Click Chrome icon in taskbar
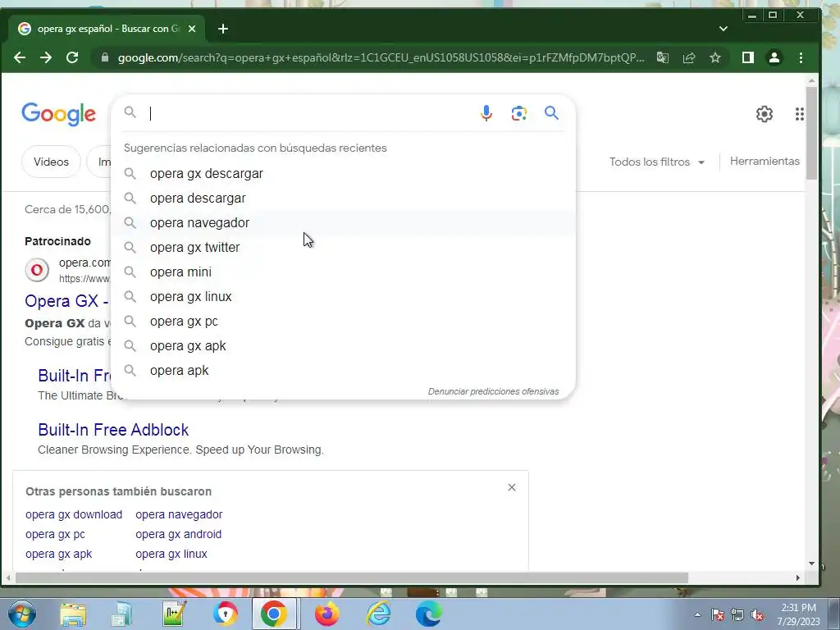This screenshot has height=630, width=840. (x=274, y=614)
